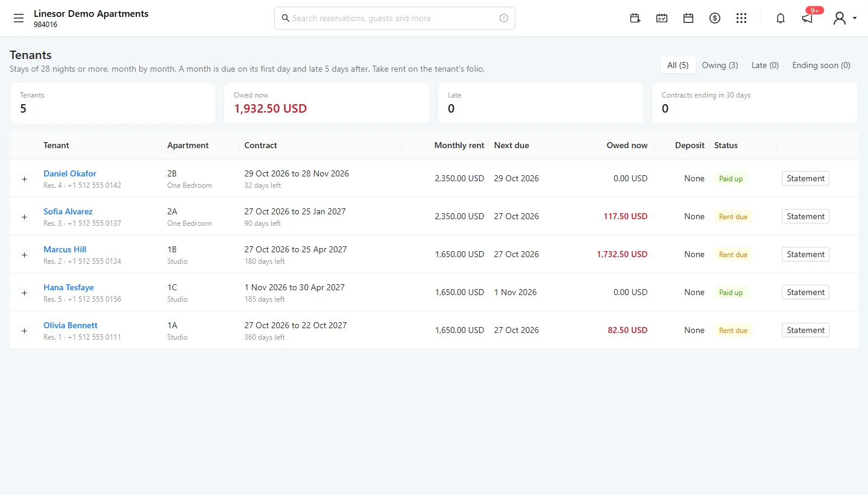868x495 pixels.
Task: Click Linesor Demo Apartments property name
Action: [x=91, y=13]
